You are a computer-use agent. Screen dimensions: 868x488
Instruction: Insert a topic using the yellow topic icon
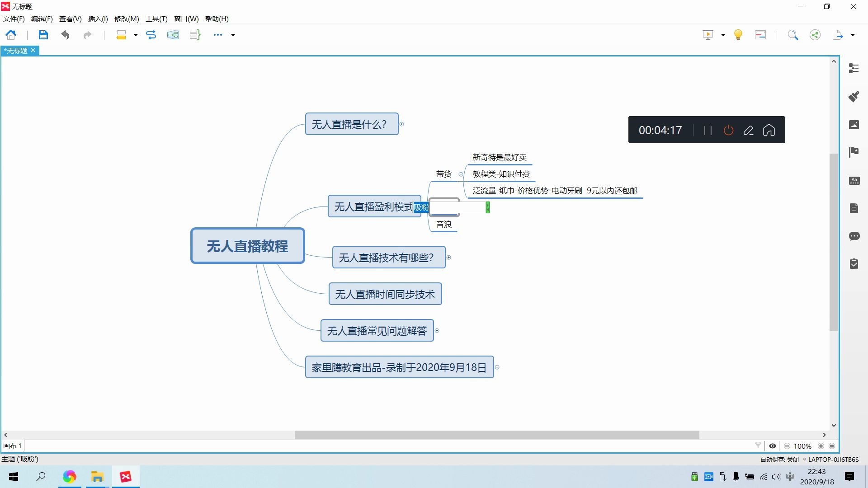tap(121, 35)
